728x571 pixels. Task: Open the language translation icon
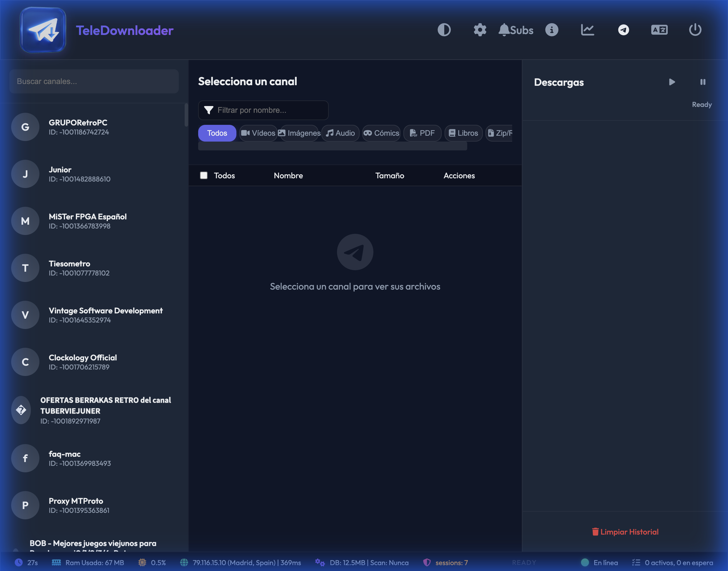[659, 30]
